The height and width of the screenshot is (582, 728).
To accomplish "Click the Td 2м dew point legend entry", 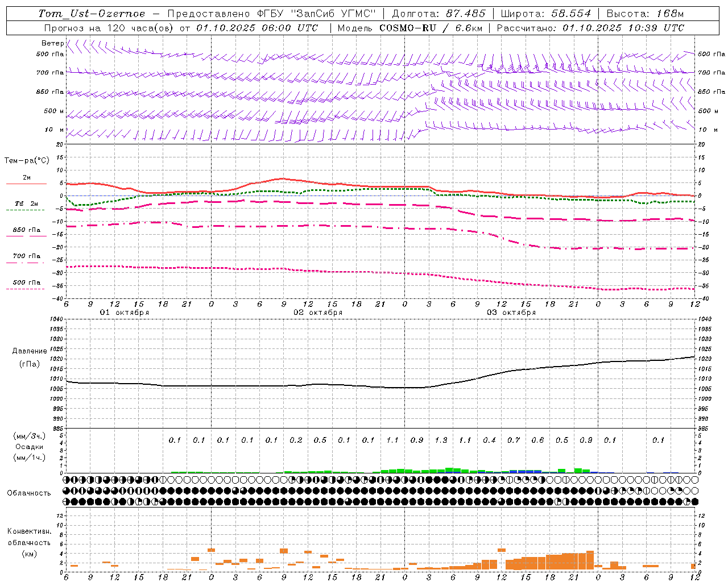I will click(27, 203).
